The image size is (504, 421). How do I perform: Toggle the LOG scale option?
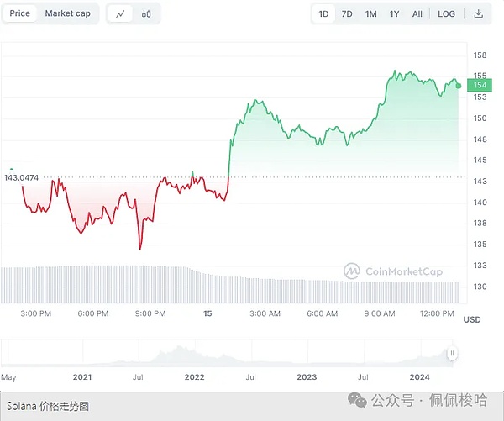click(x=446, y=13)
